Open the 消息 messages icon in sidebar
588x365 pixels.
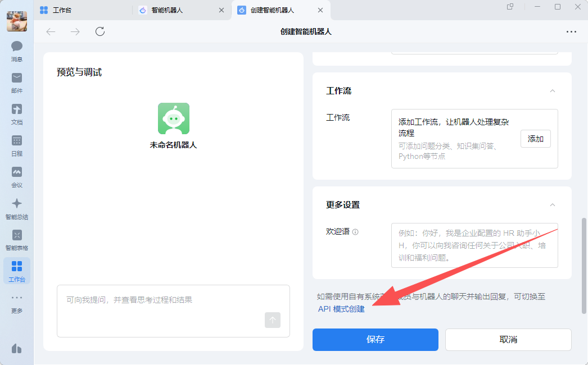[x=17, y=47]
